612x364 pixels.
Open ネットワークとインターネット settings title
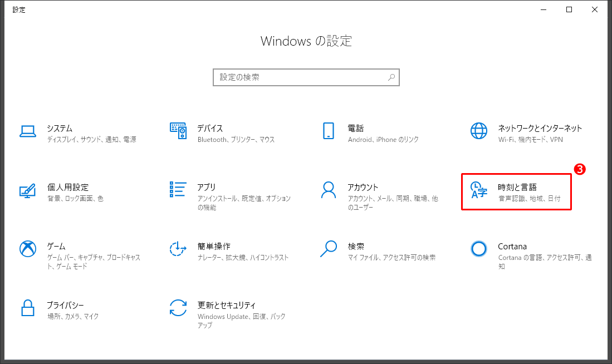pos(540,129)
